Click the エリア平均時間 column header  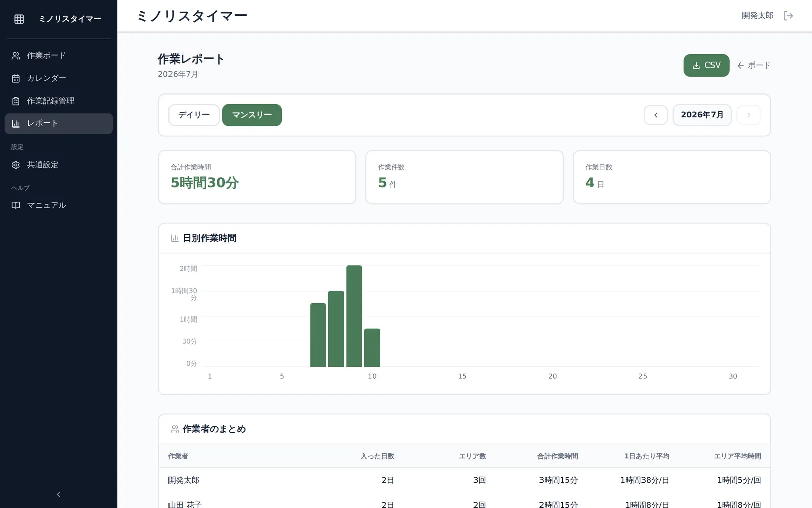tap(737, 456)
